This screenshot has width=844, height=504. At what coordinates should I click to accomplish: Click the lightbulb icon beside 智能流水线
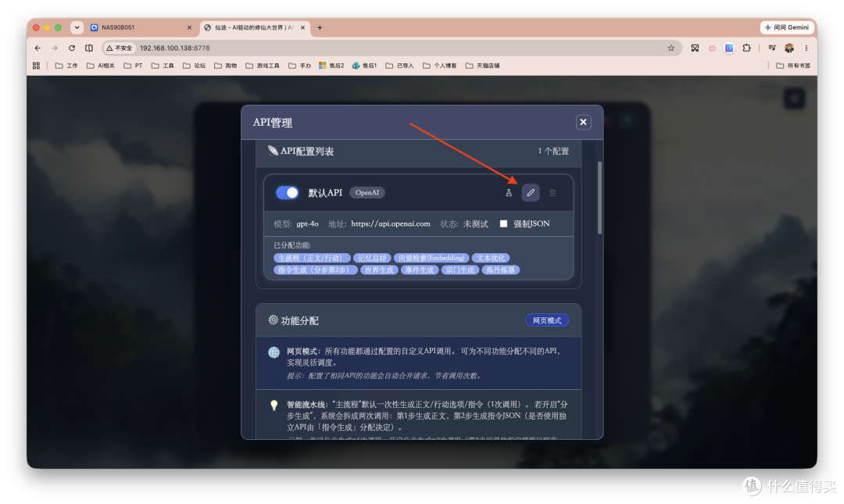274,405
